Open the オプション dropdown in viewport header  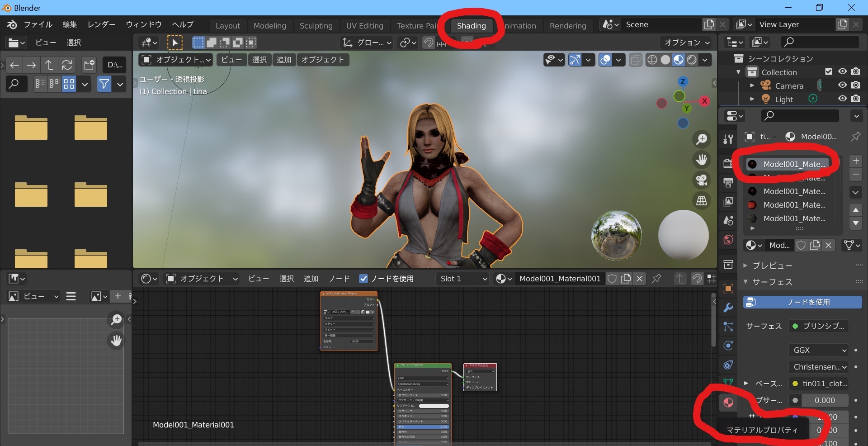click(x=687, y=43)
